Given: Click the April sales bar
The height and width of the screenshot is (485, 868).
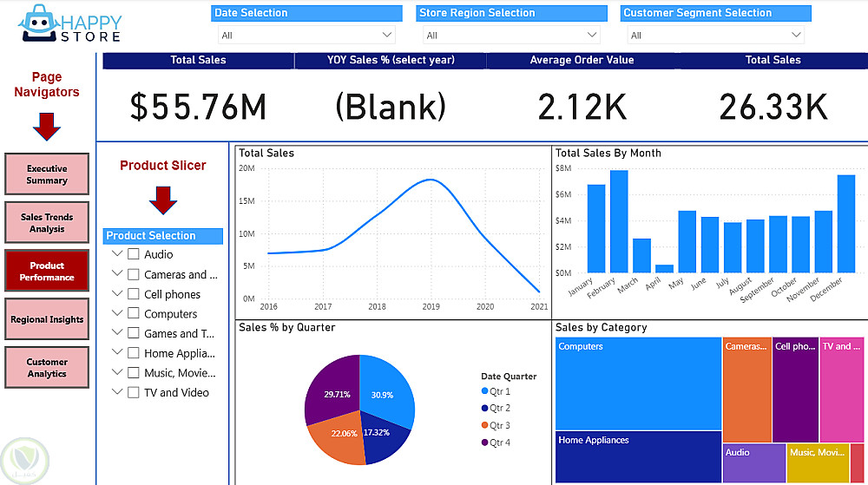Looking at the screenshot, I should pos(664,269).
